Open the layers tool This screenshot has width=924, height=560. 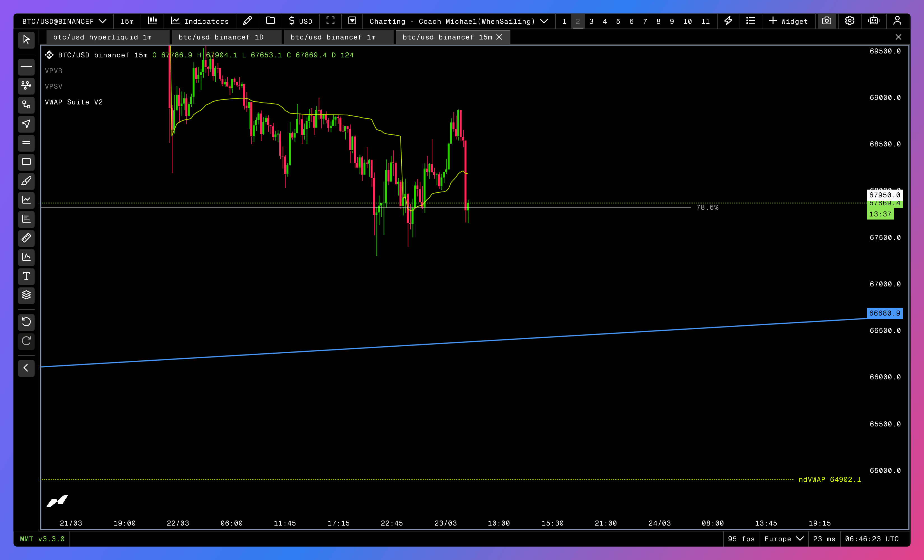coord(26,295)
